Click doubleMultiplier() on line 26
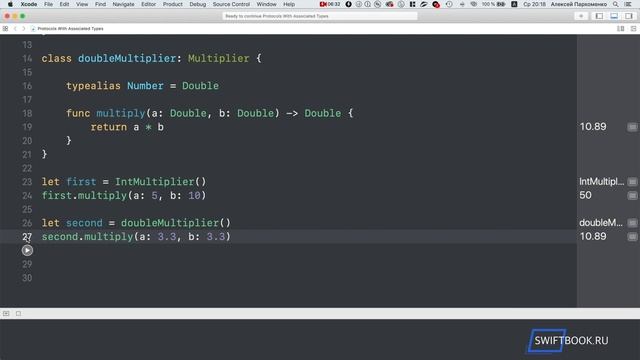The width and height of the screenshot is (640, 360). tap(176, 223)
